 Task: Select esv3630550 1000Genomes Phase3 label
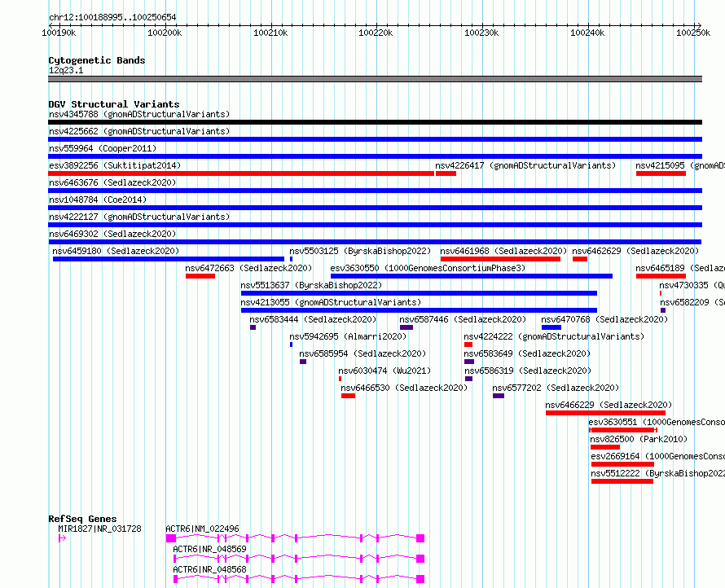tap(428, 268)
